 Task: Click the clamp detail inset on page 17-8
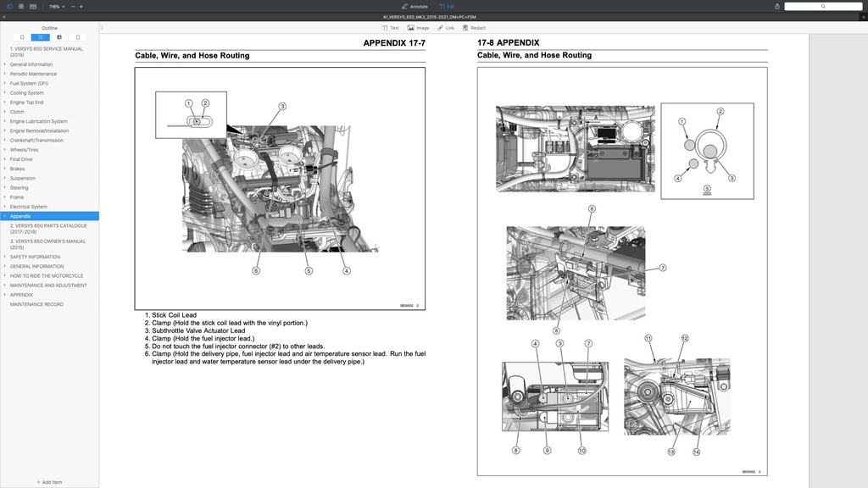pyautogui.click(x=707, y=151)
